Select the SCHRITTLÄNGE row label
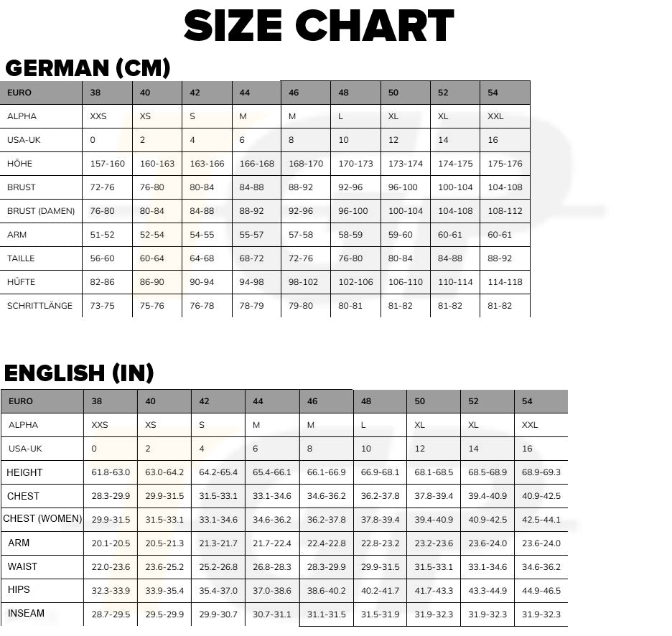 [x=40, y=306]
